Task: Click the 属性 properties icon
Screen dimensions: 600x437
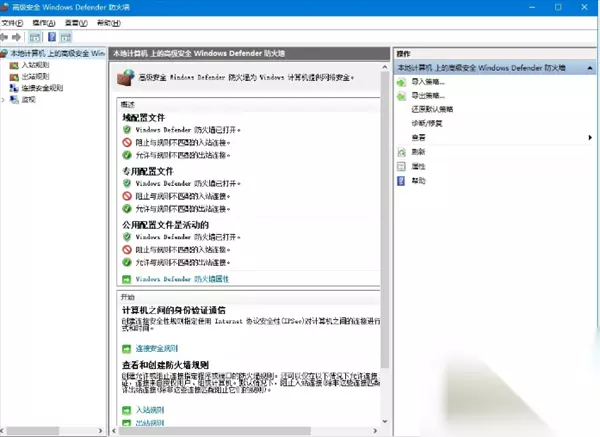Action: (401, 166)
